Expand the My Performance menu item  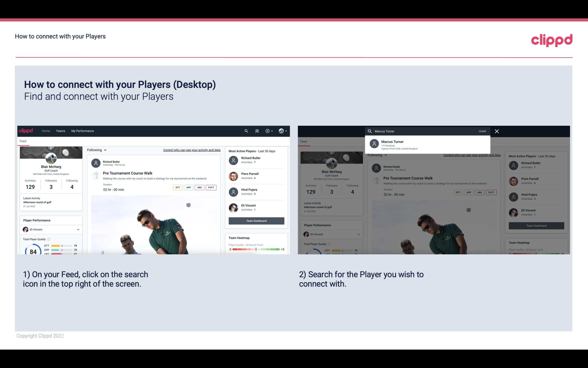click(83, 131)
